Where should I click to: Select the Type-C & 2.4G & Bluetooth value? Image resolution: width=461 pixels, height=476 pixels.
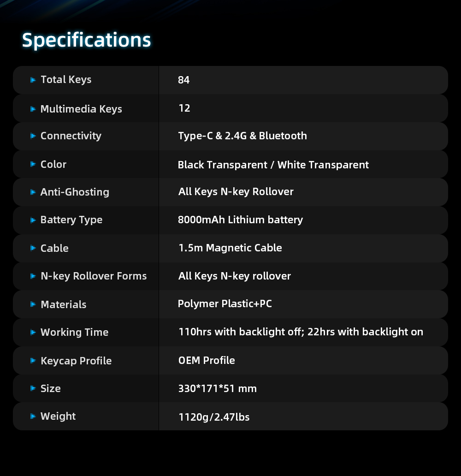click(242, 136)
